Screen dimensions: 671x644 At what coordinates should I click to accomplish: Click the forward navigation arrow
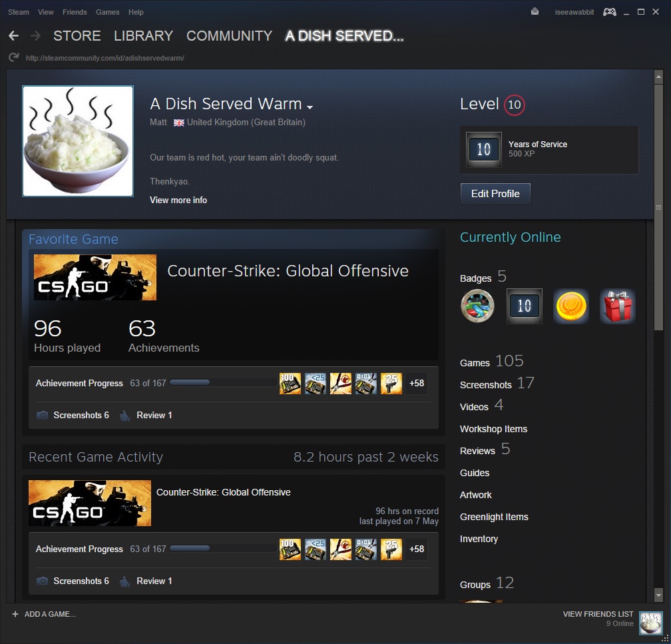[35, 36]
